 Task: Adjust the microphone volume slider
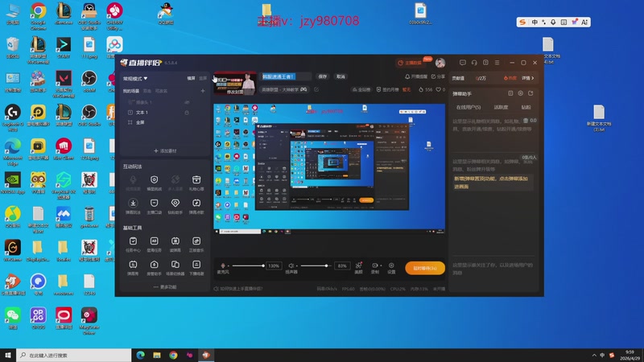248,265
